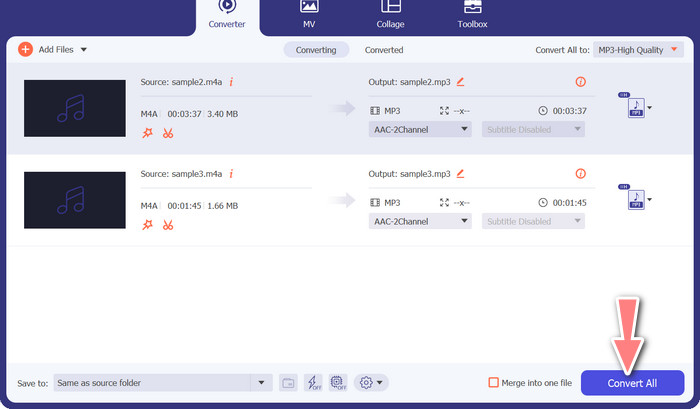Screen dimensions: 700x409
Task: Show the Converted list
Action: point(384,50)
